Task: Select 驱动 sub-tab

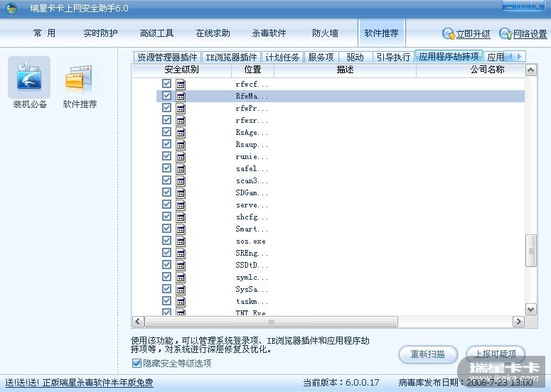Action: tap(355, 57)
